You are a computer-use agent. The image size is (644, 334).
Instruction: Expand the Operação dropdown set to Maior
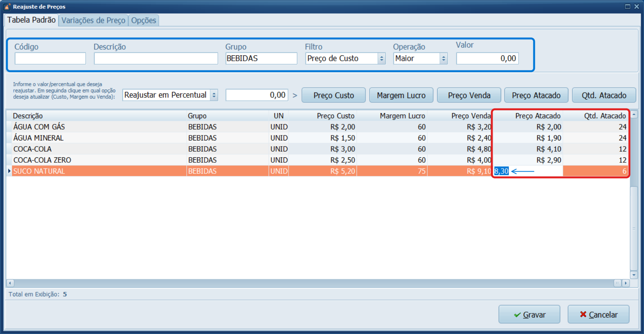443,58
